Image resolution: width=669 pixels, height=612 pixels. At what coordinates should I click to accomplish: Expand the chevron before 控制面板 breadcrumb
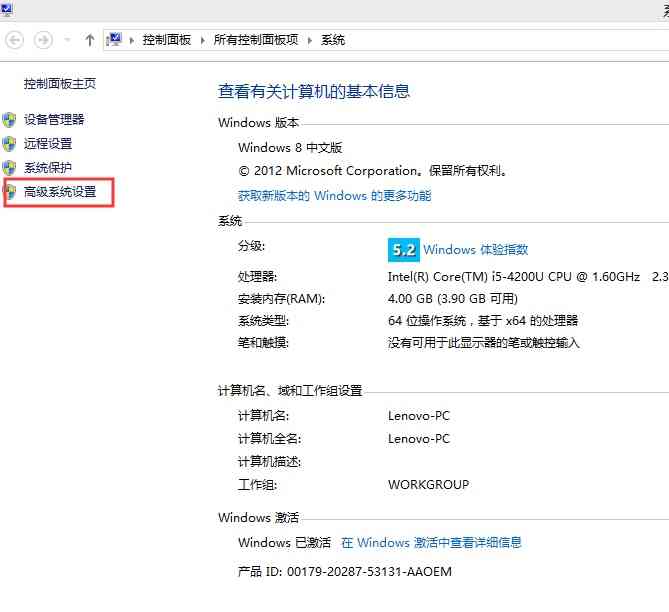click(x=132, y=41)
